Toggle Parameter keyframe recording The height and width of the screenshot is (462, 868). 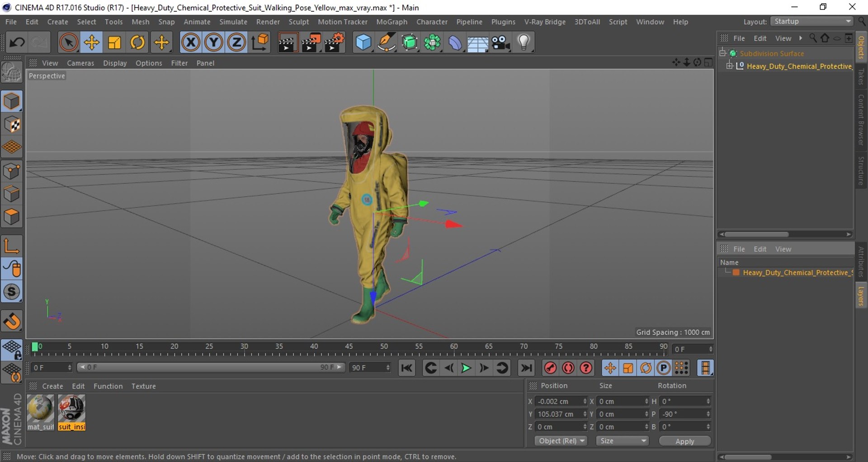click(664, 368)
